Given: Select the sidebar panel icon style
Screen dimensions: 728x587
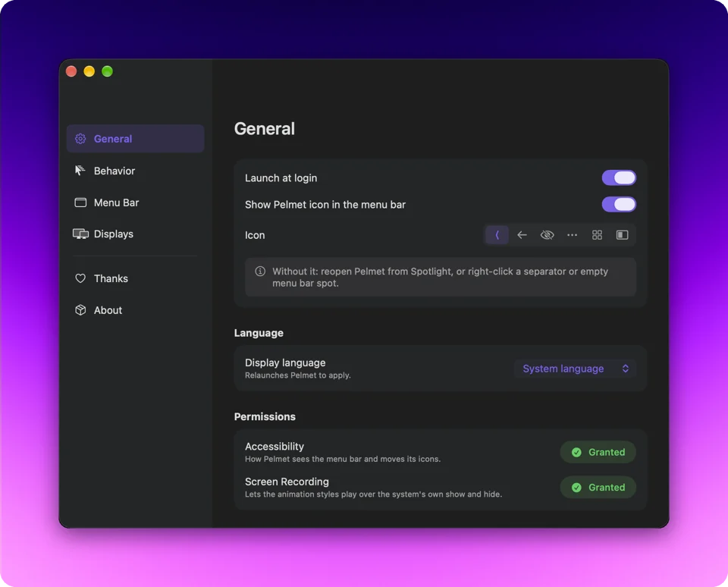Looking at the screenshot, I should pos(622,235).
